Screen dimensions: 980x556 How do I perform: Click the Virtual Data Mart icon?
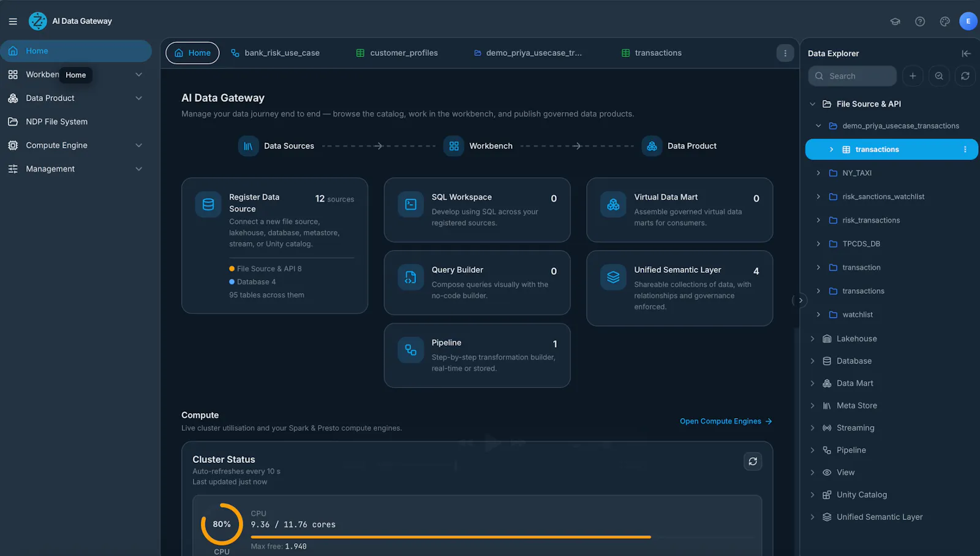(613, 205)
